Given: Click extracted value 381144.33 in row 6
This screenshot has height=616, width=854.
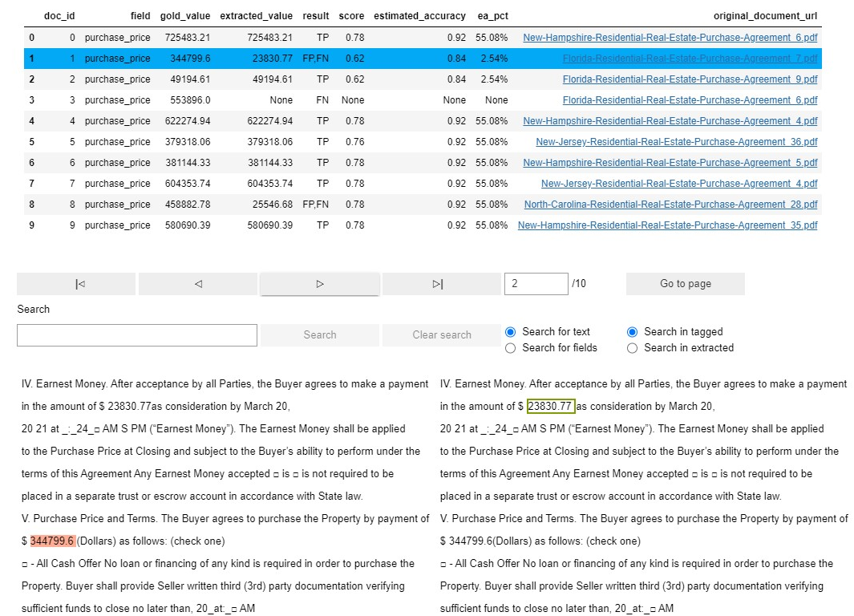Looking at the screenshot, I should pos(269,162).
